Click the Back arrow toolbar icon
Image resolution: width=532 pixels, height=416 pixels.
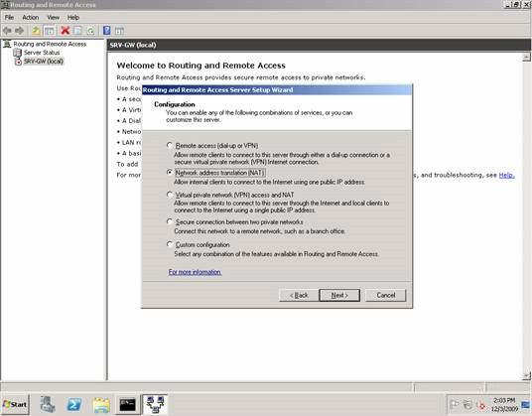[x=7, y=31]
